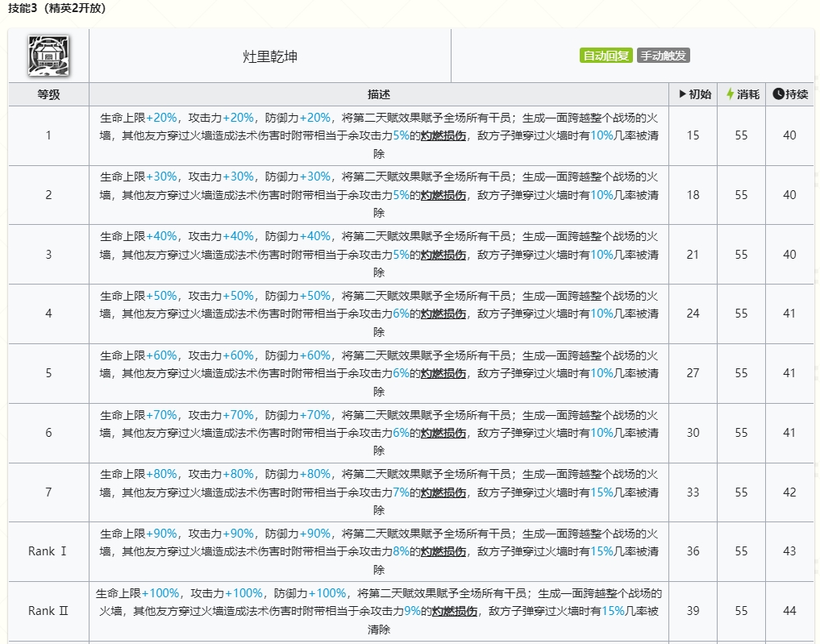The height and width of the screenshot is (644, 820).
Task: Open 灼燃损伤 link in level 7 row
Action: coord(443,492)
